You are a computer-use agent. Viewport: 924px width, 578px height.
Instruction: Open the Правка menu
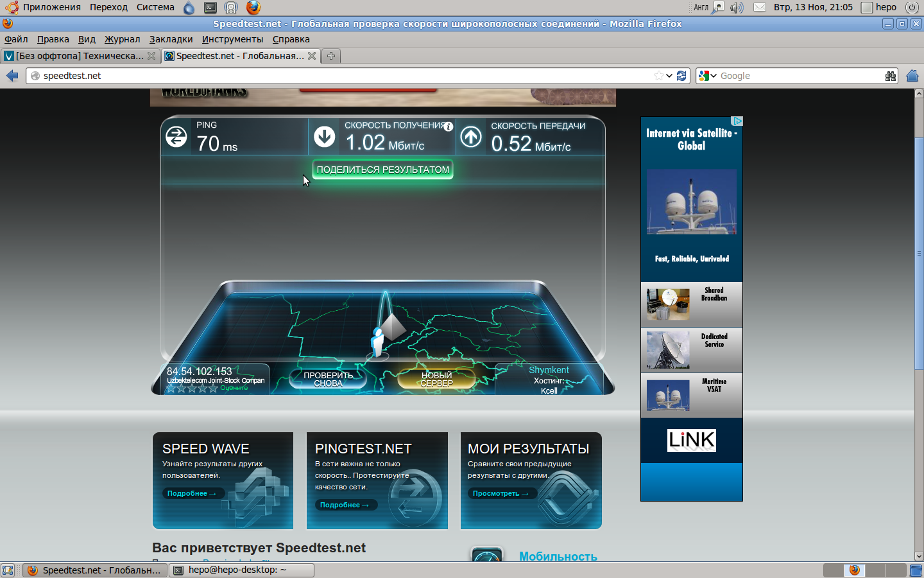click(53, 39)
